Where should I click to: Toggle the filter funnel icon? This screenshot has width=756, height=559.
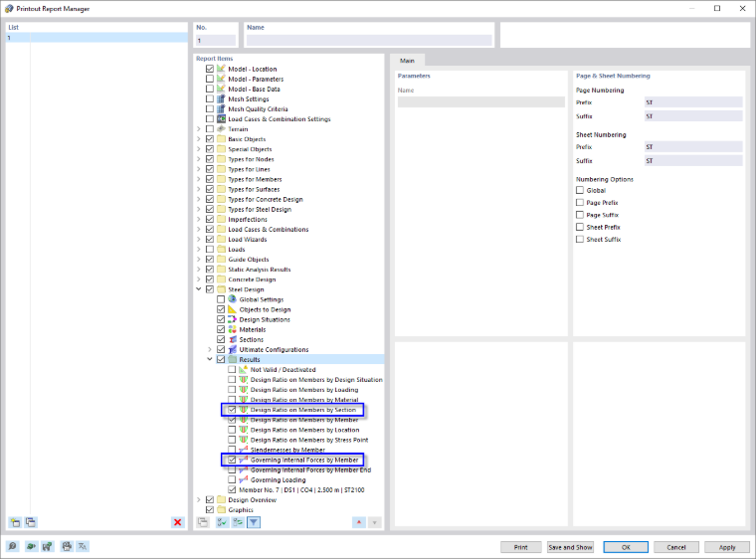point(254,522)
